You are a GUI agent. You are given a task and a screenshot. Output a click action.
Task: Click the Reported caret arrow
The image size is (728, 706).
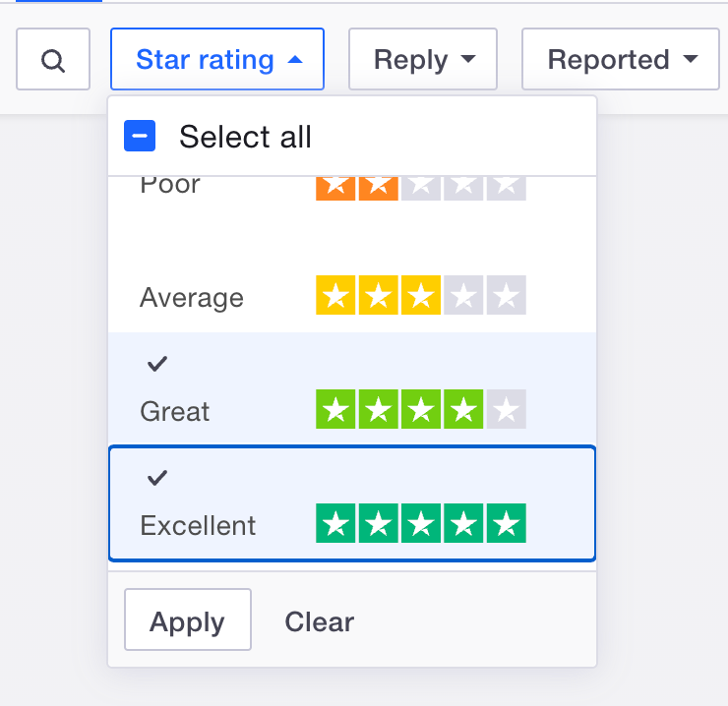(690, 60)
